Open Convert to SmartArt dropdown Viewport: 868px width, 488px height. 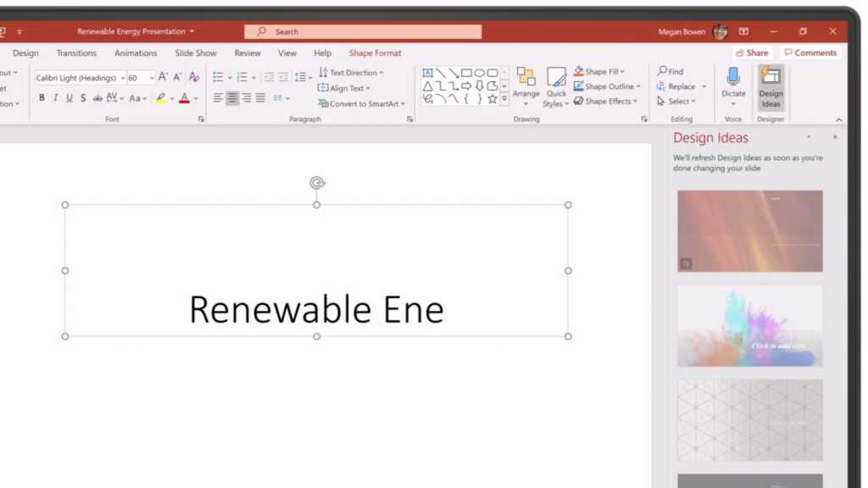(x=361, y=103)
